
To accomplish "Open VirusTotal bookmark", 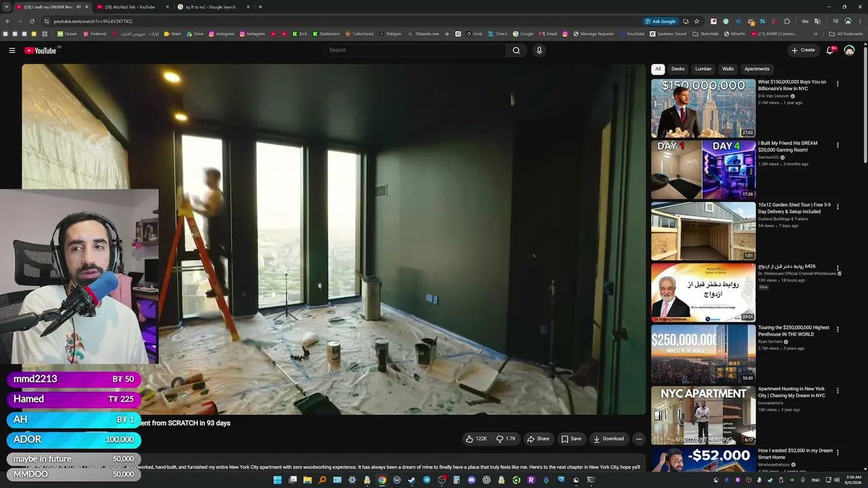I will tap(631, 34).
